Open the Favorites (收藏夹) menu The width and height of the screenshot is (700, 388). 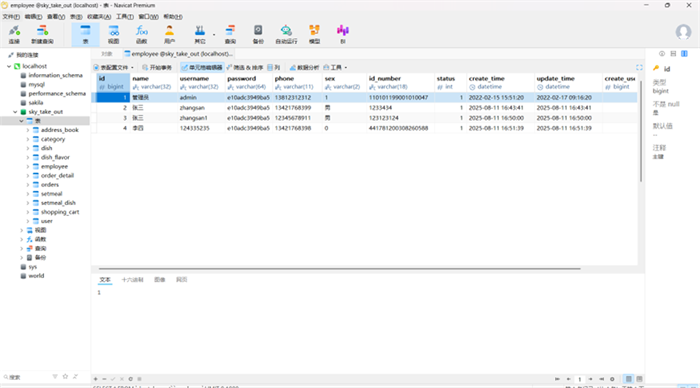click(x=99, y=17)
